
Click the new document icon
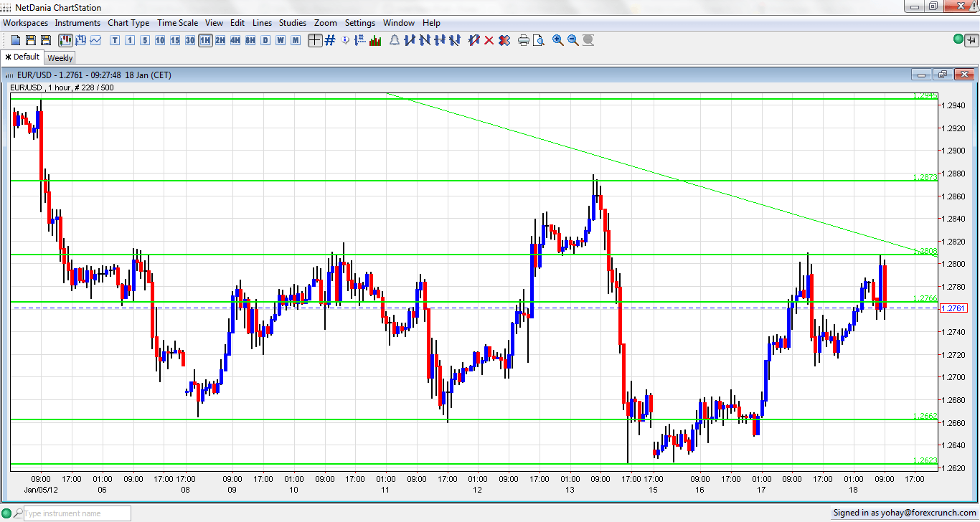[x=16, y=40]
